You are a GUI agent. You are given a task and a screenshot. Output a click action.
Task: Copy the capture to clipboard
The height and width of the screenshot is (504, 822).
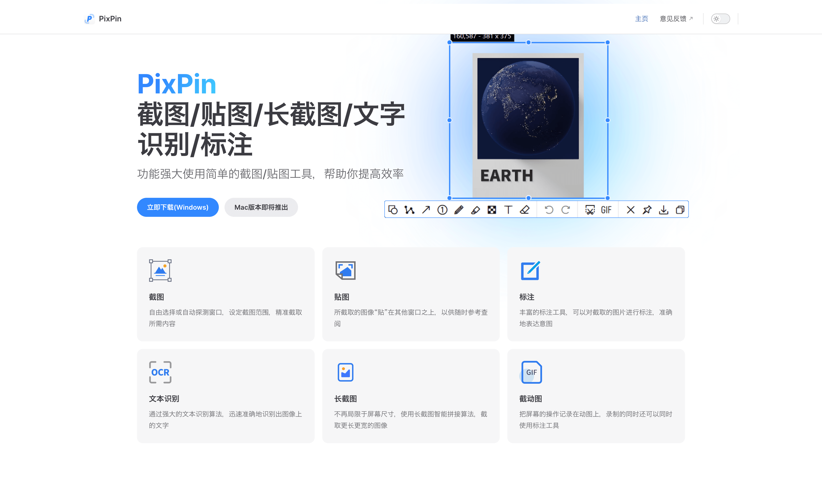coord(680,210)
